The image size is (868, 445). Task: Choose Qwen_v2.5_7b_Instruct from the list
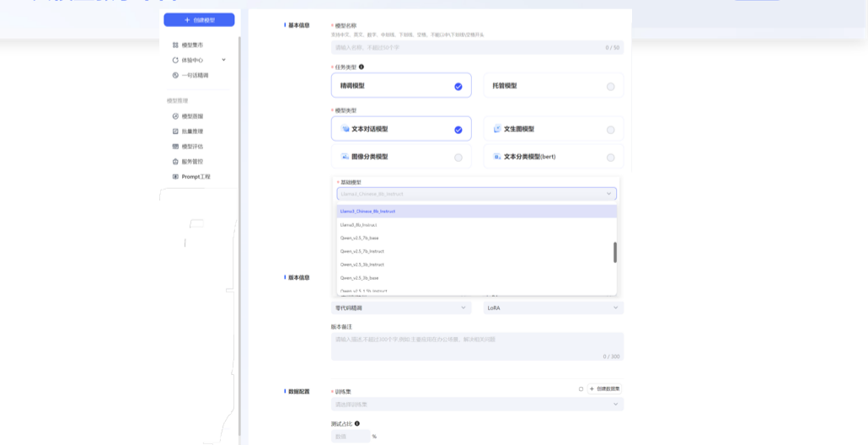[x=477, y=251]
